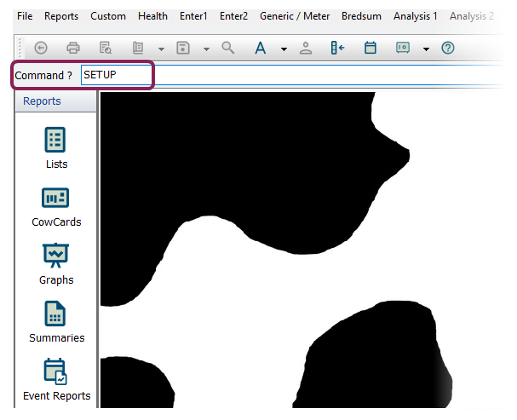517x420 pixels.
Task: Open help question mark icon
Action: click(x=448, y=48)
